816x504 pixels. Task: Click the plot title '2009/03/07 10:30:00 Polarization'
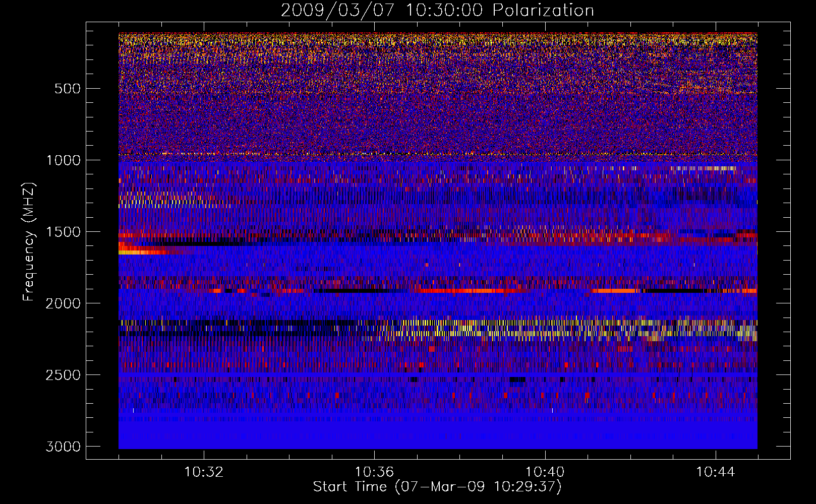click(437, 10)
